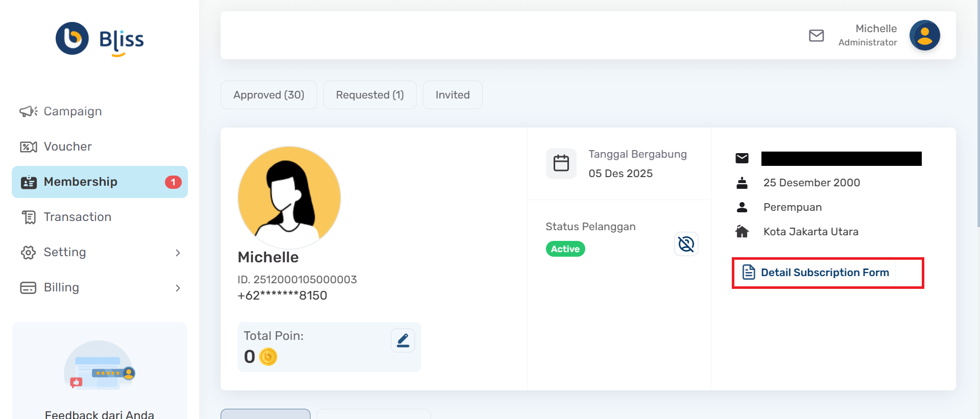Screen dimensions: 980x419
Task: Open the Membership menu item
Action: (x=100, y=182)
